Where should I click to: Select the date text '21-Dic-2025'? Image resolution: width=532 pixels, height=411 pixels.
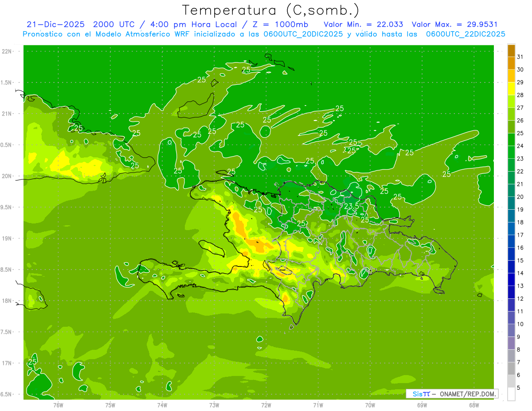(x=55, y=24)
